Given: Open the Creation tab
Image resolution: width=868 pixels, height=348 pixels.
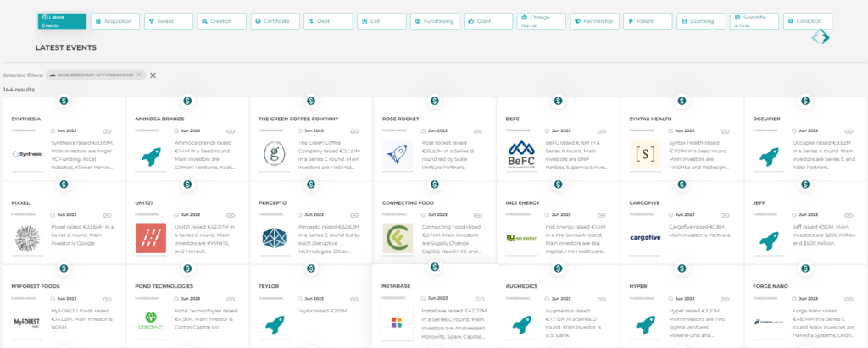Looking at the screenshot, I should (x=222, y=21).
